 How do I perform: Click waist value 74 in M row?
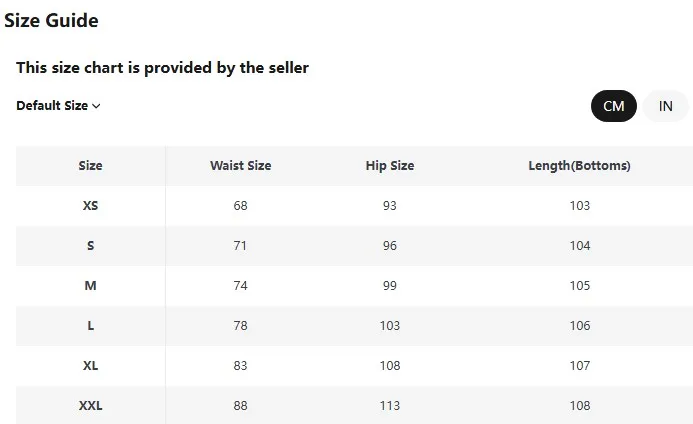(240, 286)
